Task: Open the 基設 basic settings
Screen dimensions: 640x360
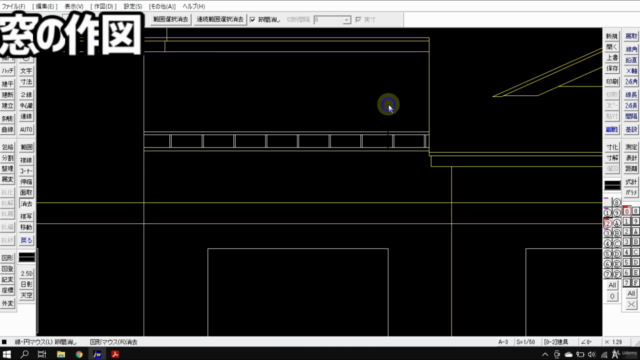Action: tap(631, 130)
